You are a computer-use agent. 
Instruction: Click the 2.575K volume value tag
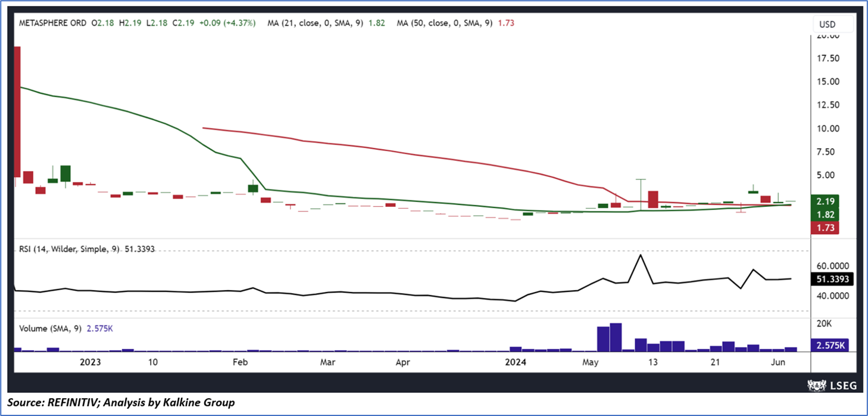830,346
